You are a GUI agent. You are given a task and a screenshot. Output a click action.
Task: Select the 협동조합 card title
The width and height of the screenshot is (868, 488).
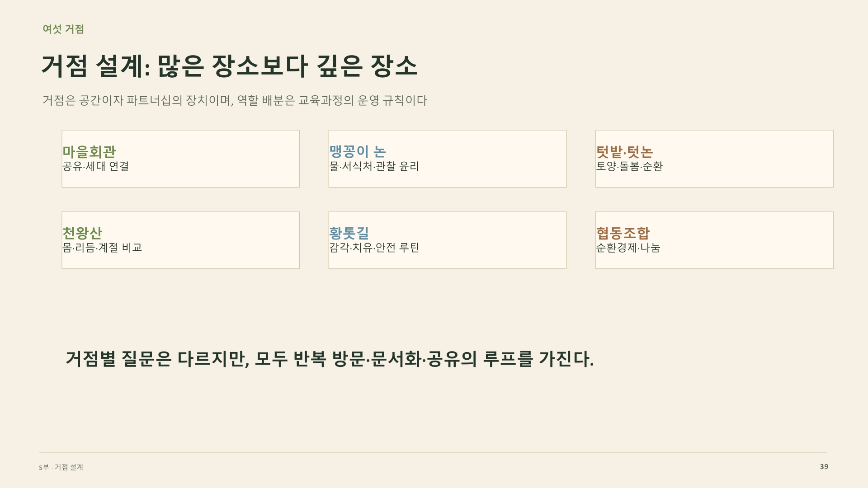click(623, 233)
